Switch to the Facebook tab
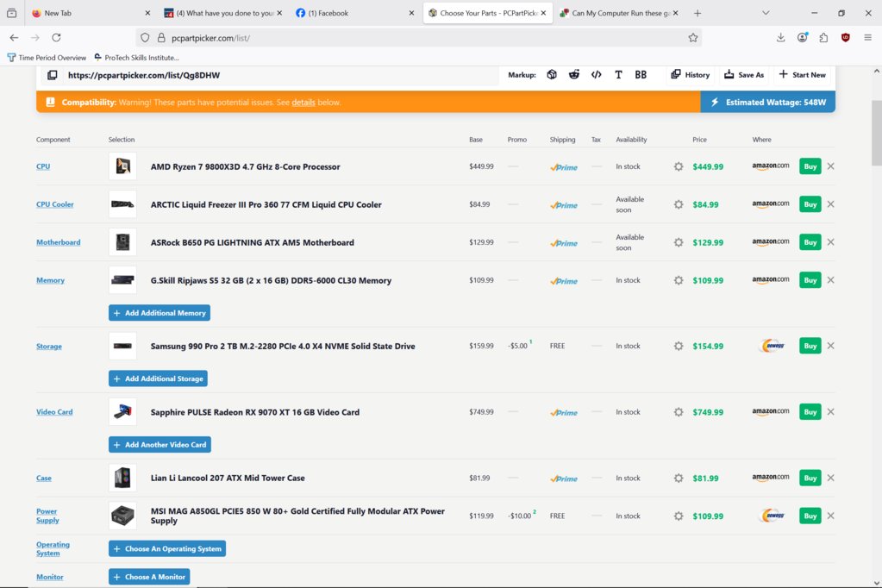This screenshot has width=882, height=588. click(x=355, y=13)
